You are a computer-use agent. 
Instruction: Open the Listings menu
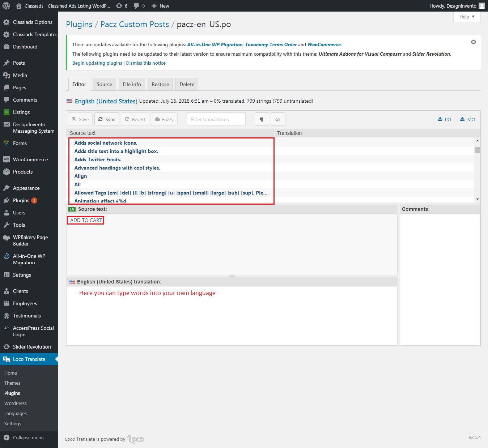point(29,112)
